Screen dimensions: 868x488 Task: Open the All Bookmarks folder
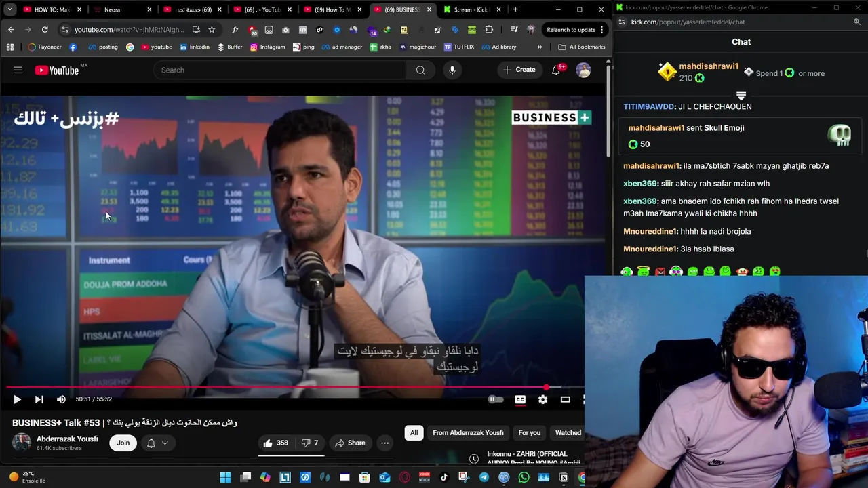[582, 47]
